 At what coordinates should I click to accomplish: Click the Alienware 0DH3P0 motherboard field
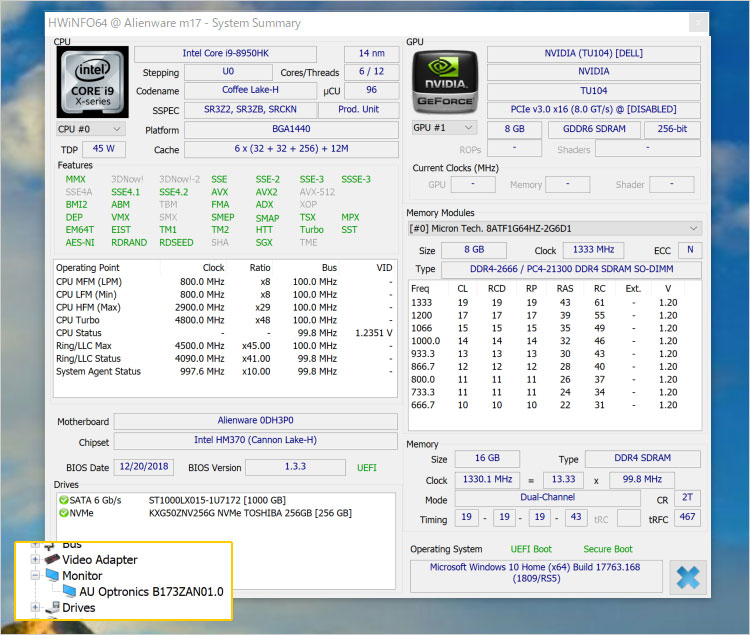[x=255, y=421]
